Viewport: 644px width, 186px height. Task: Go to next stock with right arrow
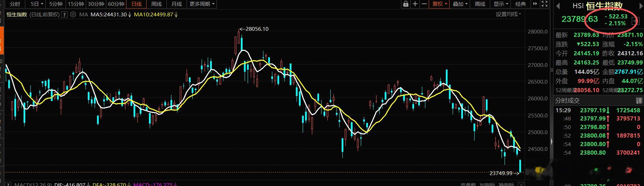pyautogui.click(x=641, y=6)
